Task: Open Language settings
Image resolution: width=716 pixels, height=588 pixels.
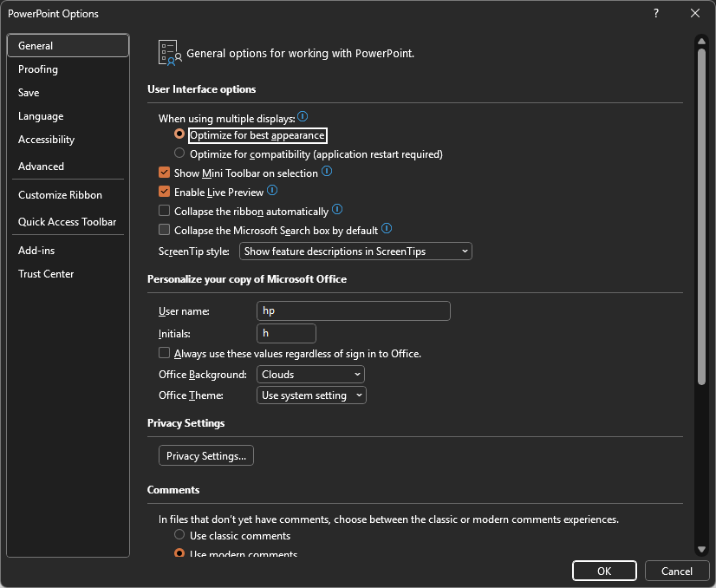Action: 68,116
